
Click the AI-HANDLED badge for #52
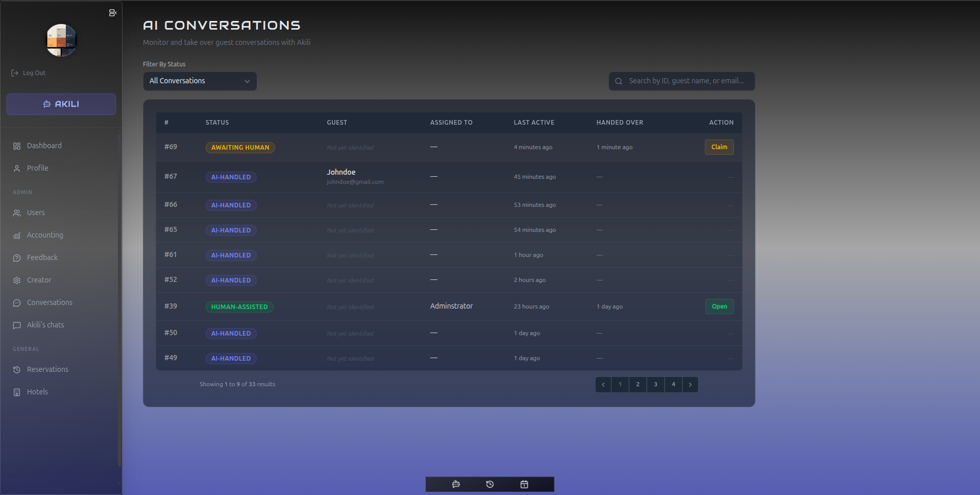click(x=231, y=280)
